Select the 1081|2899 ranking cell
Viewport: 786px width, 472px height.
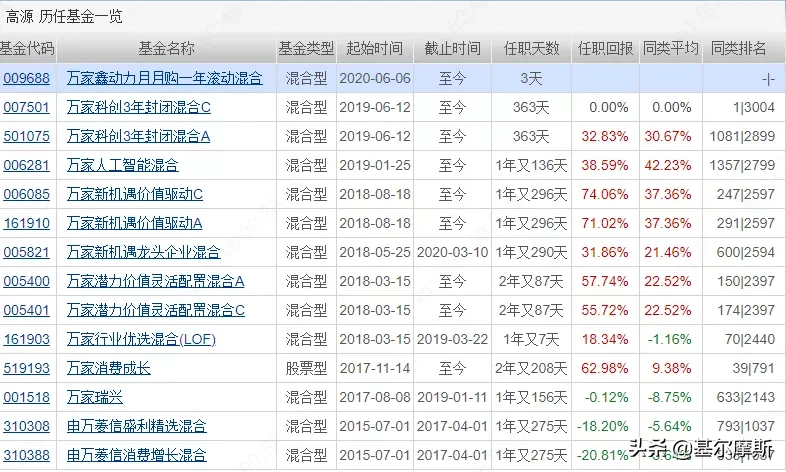point(742,136)
